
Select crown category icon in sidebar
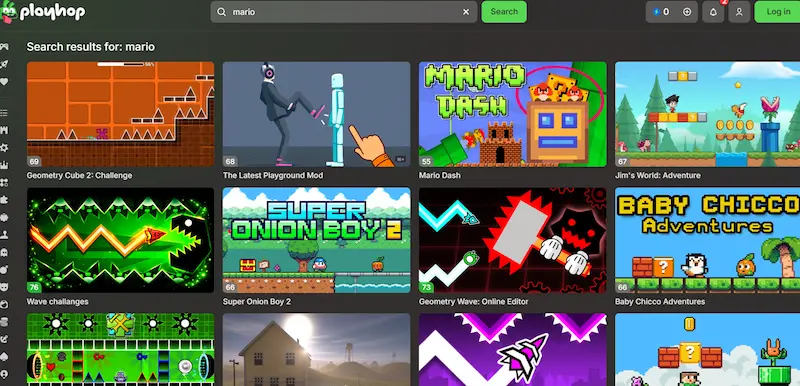point(4,165)
